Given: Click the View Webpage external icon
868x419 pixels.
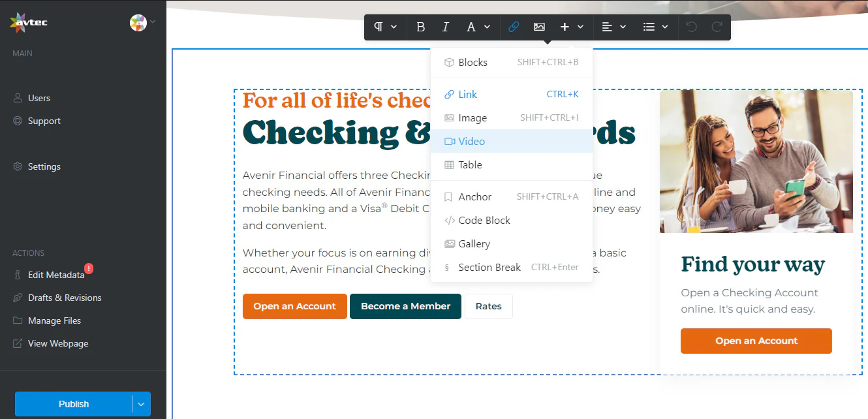Looking at the screenshot, I should pyautogui.click(x=18, y=343).
